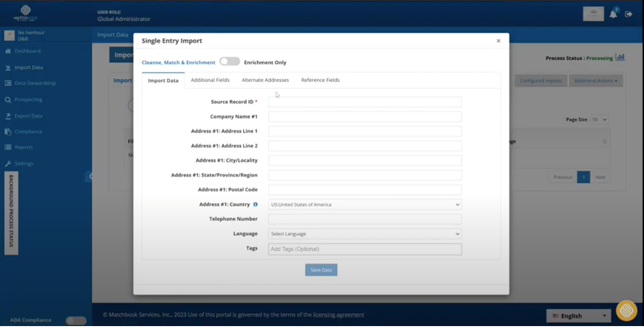The width and height of the screenshot is (644, 329).
Task: Open Prospecting in the sidebar
Action: click(28, 100)
